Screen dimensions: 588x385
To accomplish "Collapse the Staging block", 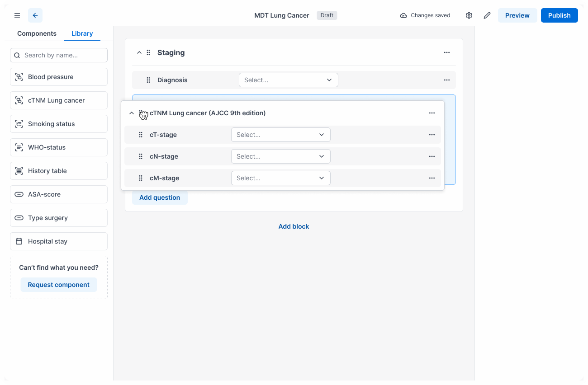I will click(139, 52).
